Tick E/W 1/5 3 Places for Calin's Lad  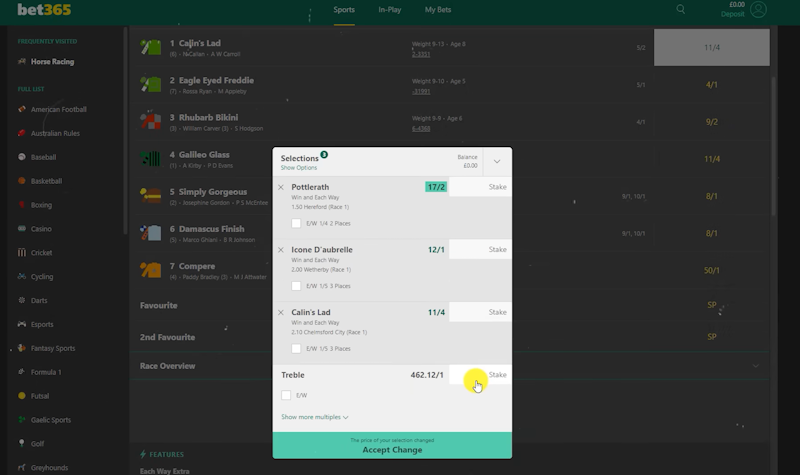click(x=296, y=348)
